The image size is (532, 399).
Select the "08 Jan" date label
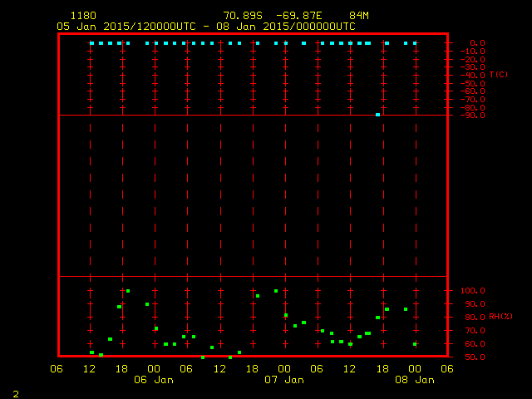tap(414, 380)
